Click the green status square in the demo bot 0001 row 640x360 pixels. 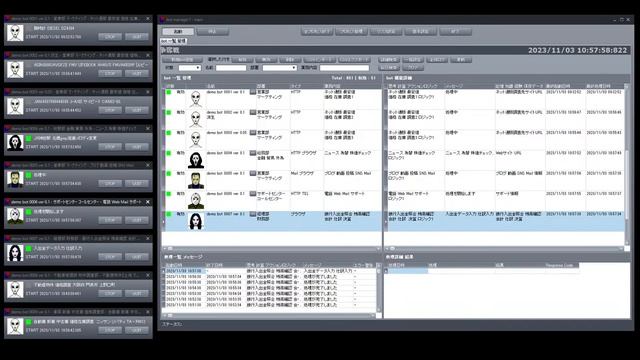169,92
